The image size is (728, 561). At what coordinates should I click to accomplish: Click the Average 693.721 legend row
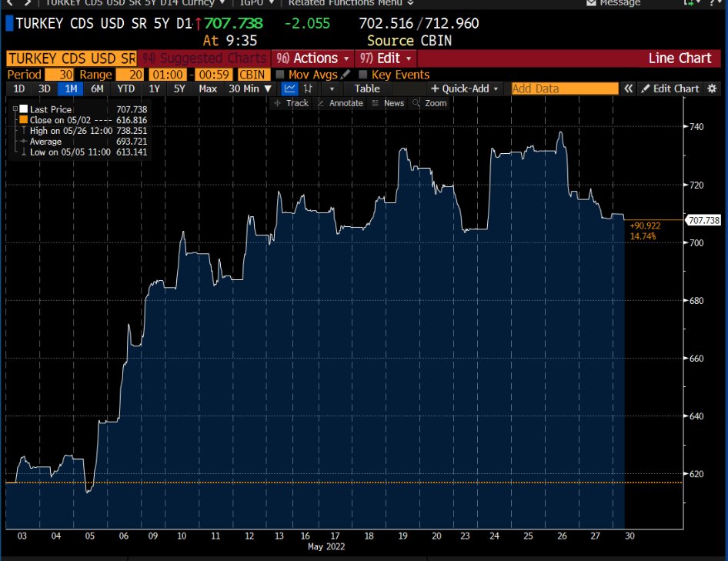[84, 141]
